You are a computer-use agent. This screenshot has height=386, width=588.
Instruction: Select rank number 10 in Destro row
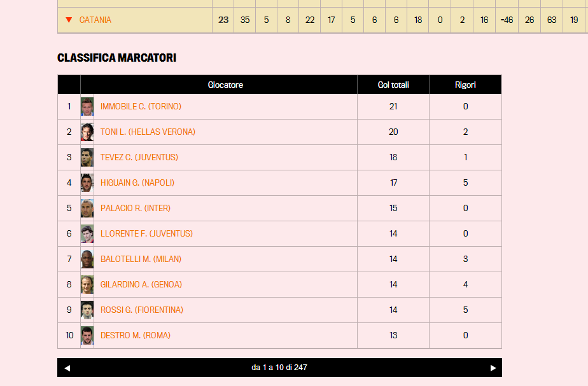69,335
